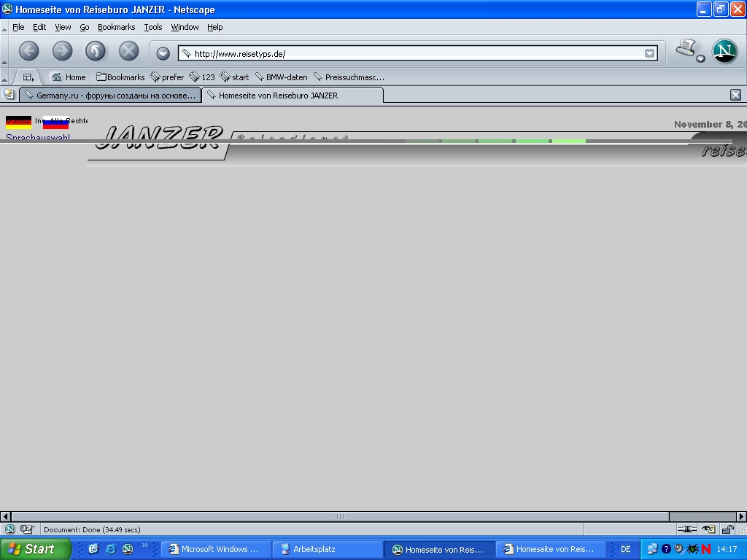Screen dimensions: 747x560
Task: Open the sidebar layout dropdown tab
Action: pos(28,77)
